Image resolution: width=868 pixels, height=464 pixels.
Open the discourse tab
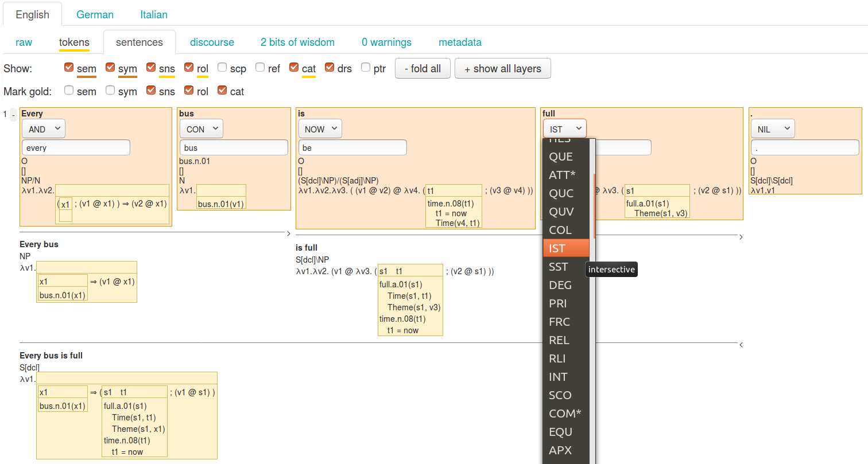(x=212, y=42)
